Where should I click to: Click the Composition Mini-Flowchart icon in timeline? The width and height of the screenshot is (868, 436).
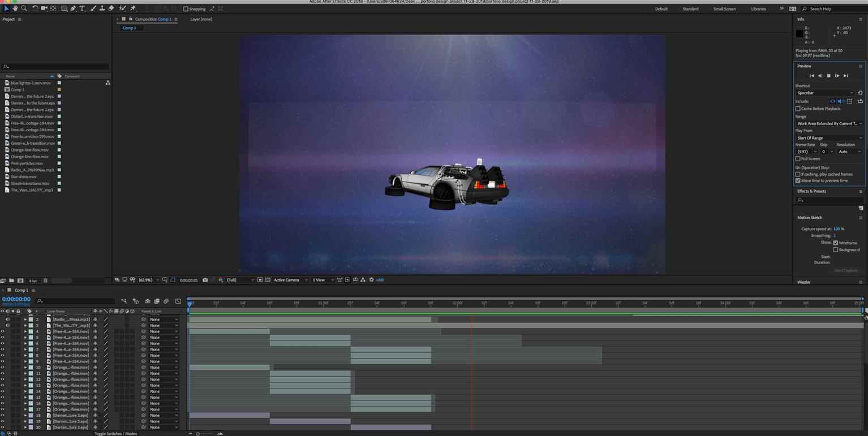click(x=124, y=301)
